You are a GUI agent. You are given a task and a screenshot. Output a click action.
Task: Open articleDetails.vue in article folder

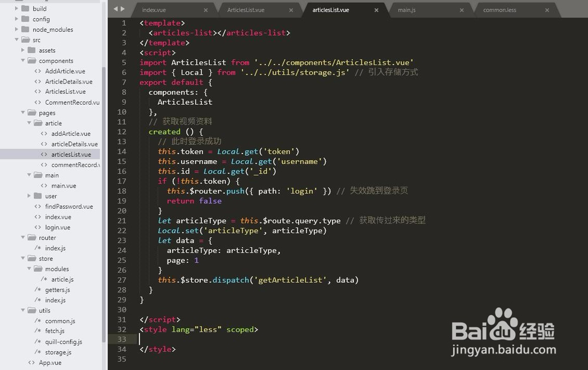point(74,144)
